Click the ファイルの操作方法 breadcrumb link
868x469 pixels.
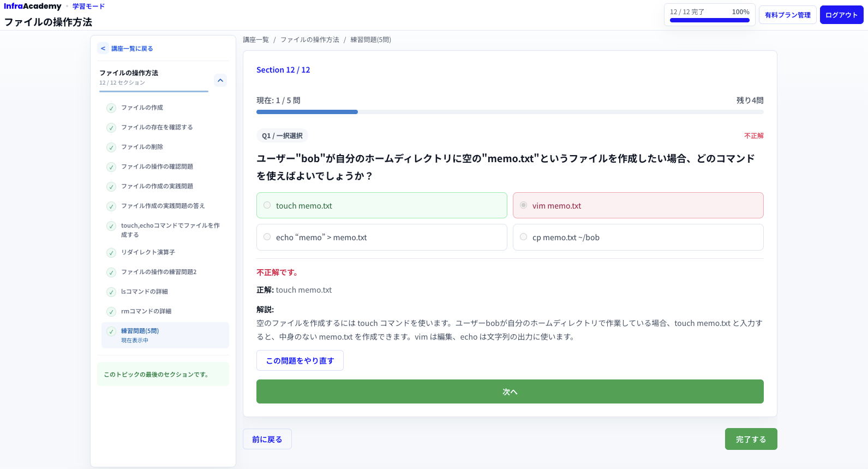tap(310, 40)
